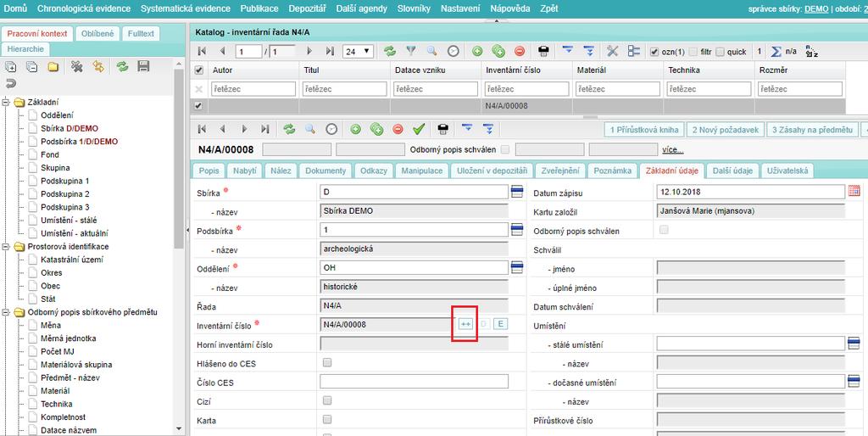The height and width of the screenshot is (436, 868).
Task: Delete record in detail toolbar
Action: click(x=398, y=129)
